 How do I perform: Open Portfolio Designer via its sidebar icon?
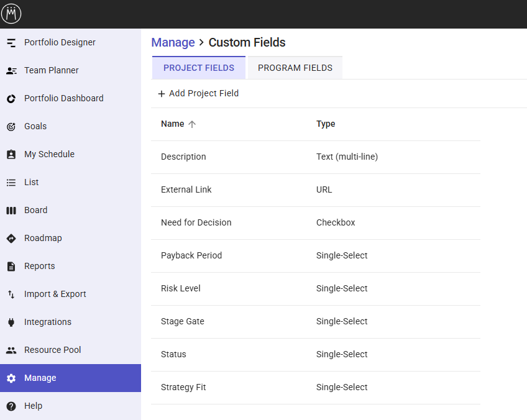click(11, 43)
